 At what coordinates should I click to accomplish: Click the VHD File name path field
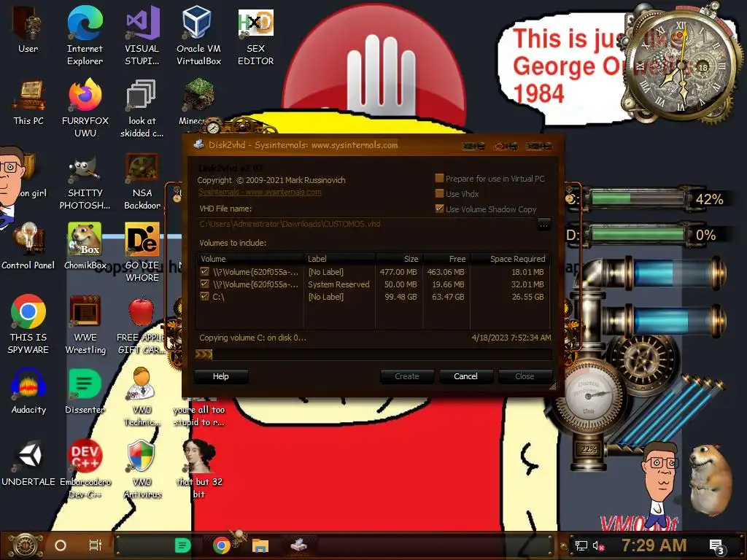point(367,224)
